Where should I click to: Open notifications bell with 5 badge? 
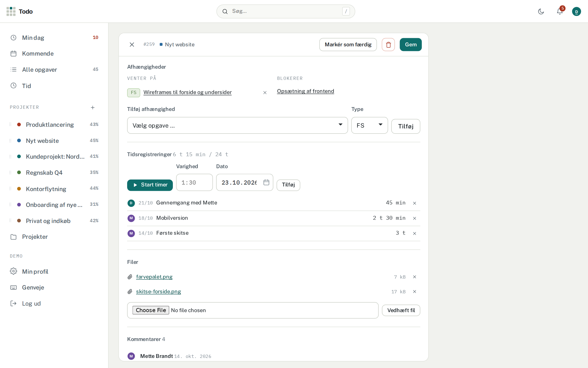[560, 11]
